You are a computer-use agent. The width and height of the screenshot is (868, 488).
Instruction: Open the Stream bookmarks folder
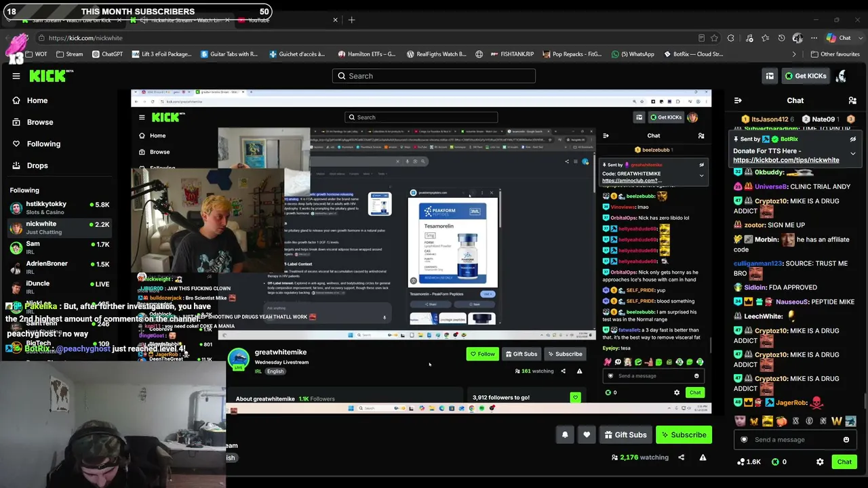coord(70,54)
